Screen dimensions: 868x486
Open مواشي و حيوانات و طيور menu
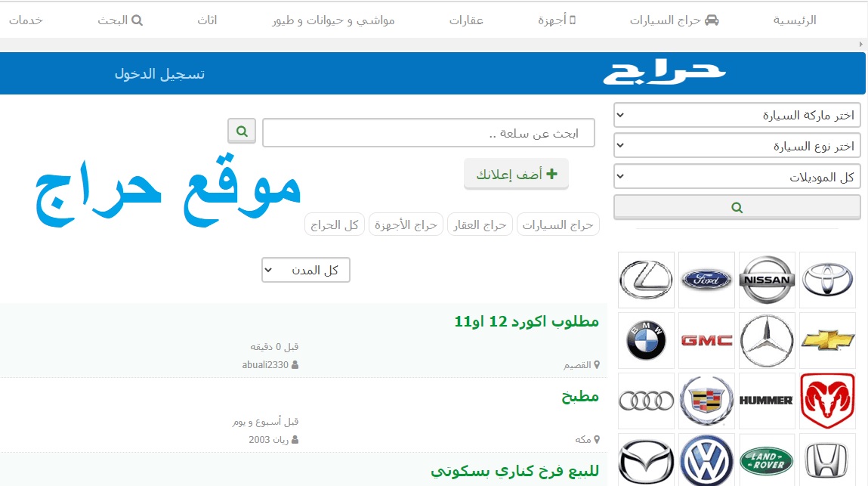pyautogui.click(x=333, y=20)
